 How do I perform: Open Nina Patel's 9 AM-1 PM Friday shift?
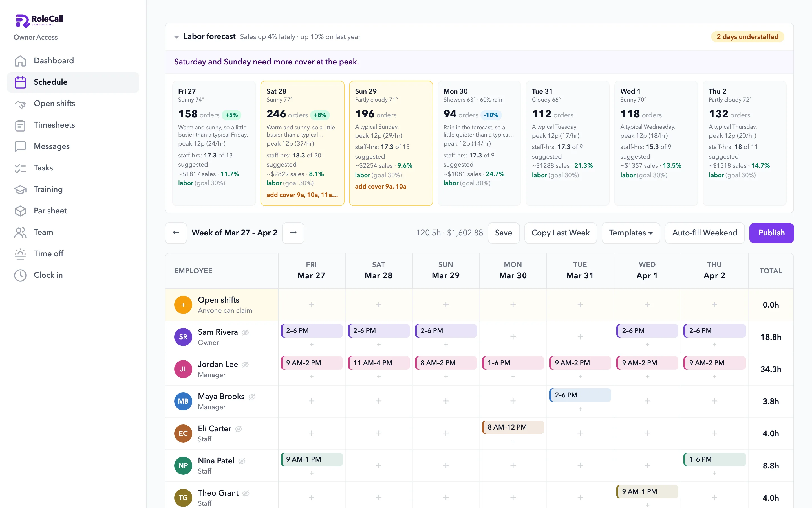[x=312, y=459]
